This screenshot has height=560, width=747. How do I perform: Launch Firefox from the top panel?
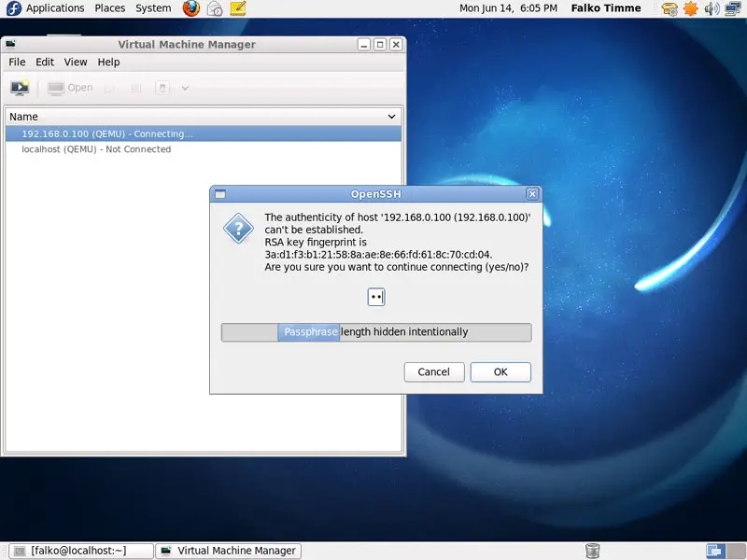(191, 8)
